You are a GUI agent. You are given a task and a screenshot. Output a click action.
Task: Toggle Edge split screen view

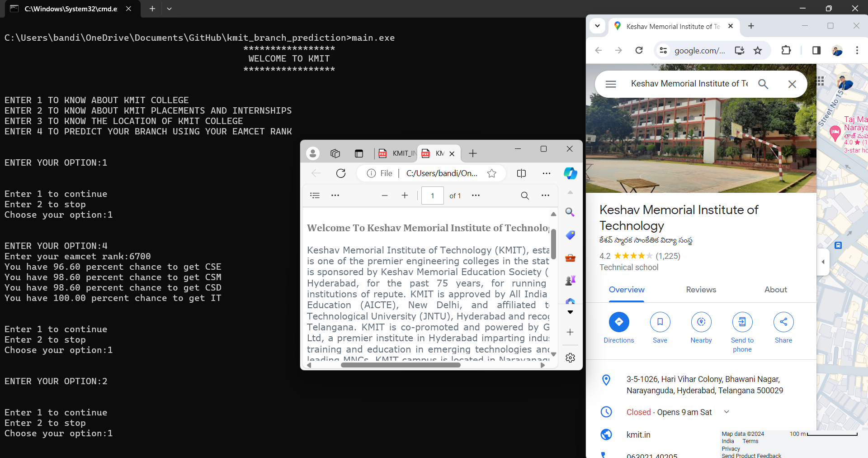521,173
